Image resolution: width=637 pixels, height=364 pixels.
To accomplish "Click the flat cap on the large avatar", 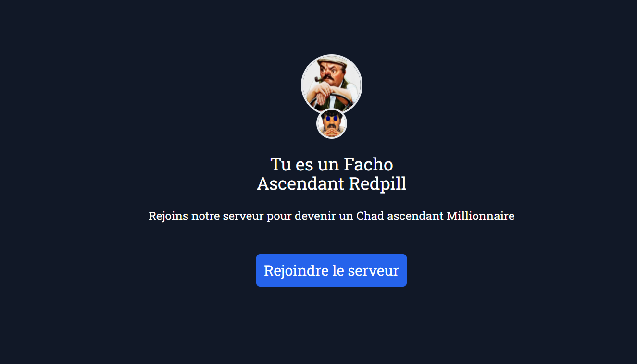I will click(x=332, y=61).
